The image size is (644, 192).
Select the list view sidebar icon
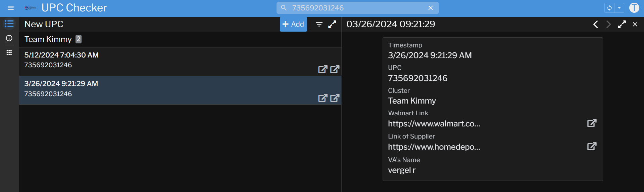pos(9,24)
